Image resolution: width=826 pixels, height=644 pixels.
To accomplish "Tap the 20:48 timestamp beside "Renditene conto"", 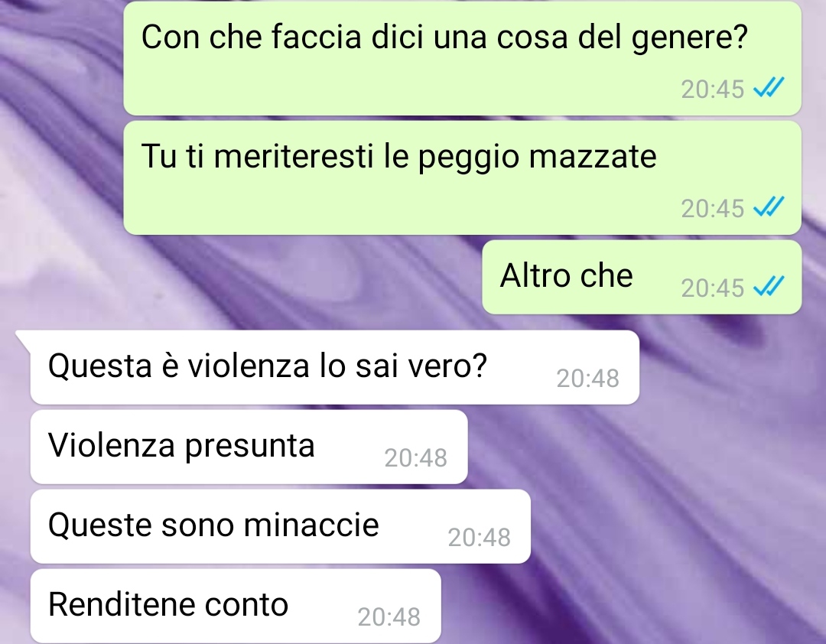I will click(x=389, y=616).
